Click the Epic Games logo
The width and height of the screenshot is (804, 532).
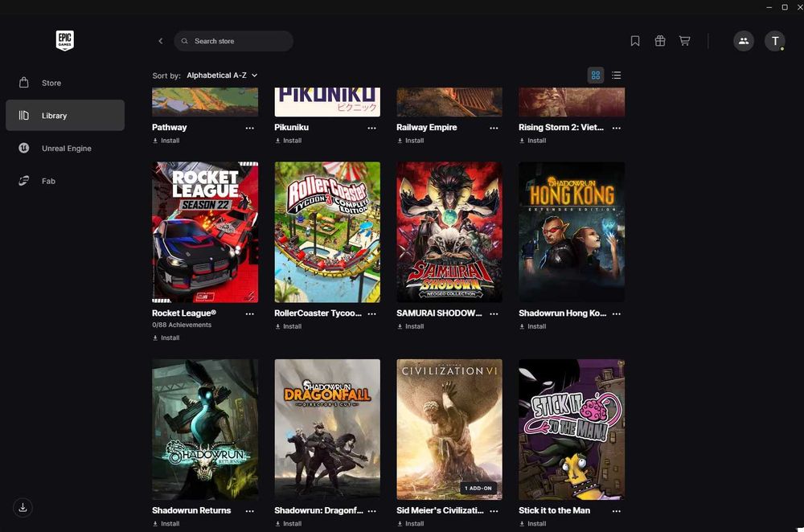[x=64, y=40]
